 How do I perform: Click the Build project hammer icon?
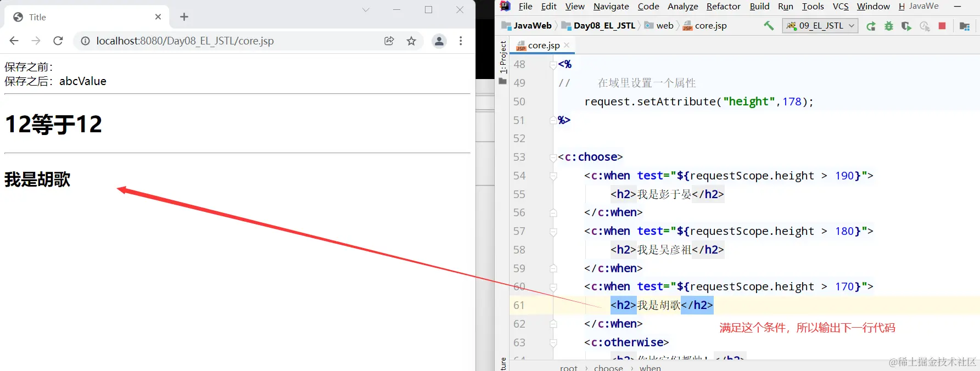(769, 26)
